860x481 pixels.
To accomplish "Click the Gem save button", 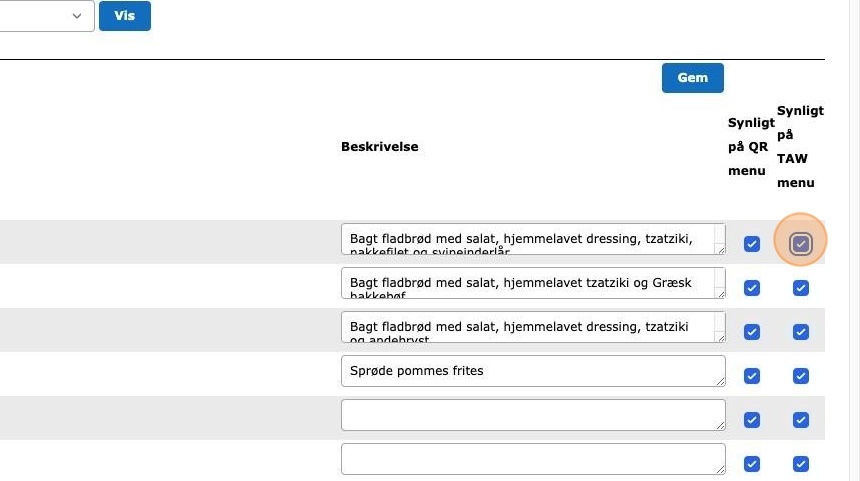I will click(692, 78).
